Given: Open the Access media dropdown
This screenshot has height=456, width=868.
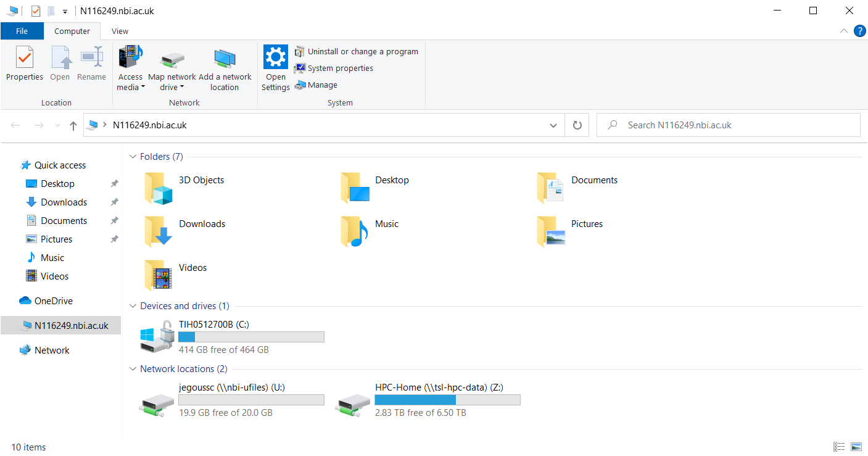Looking at the screenshot, I should tap(130, 82).
